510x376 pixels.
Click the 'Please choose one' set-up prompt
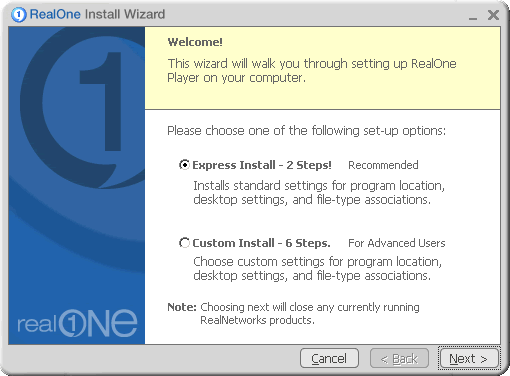(x=306, y=131)
